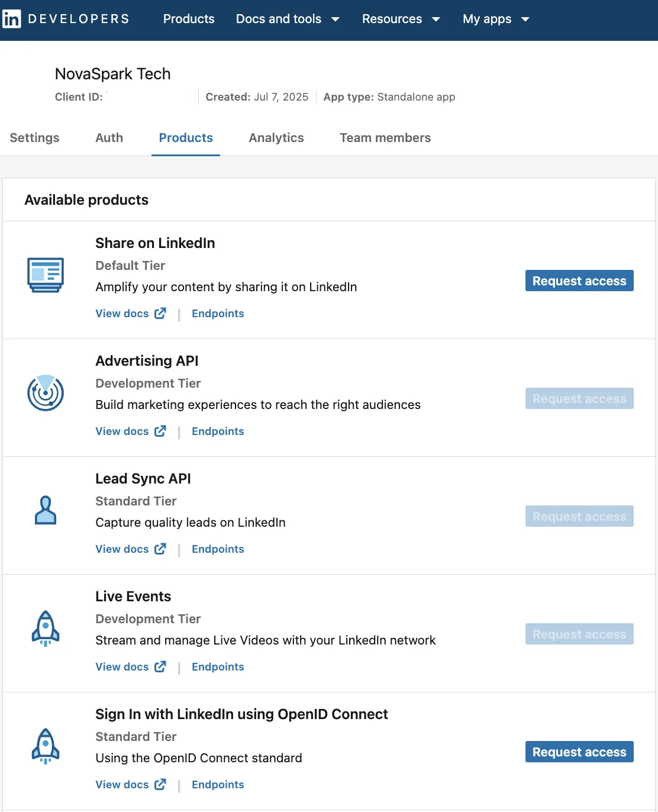Expand the My apps dropdown
Viewport: 658px width, 812px height.
coord(496,19)
